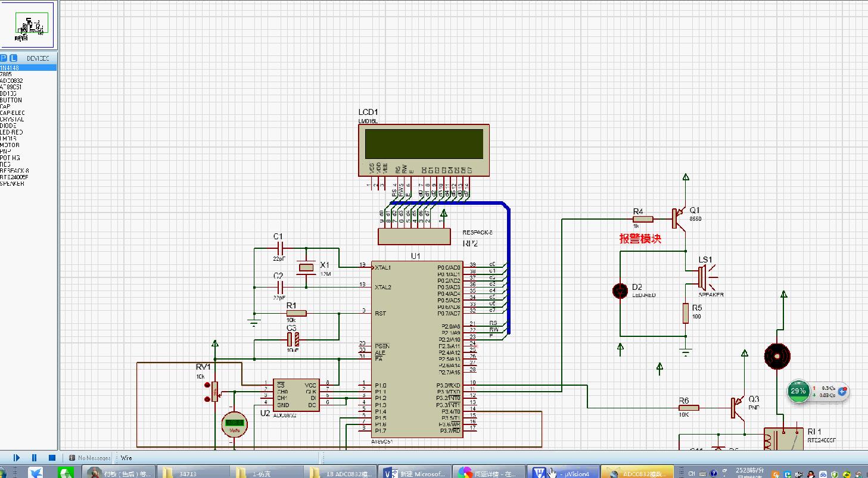The width and height of the screenshot is (868, 478).
Task: Click the red 报警模块 label text
Action: click(640, 239)
